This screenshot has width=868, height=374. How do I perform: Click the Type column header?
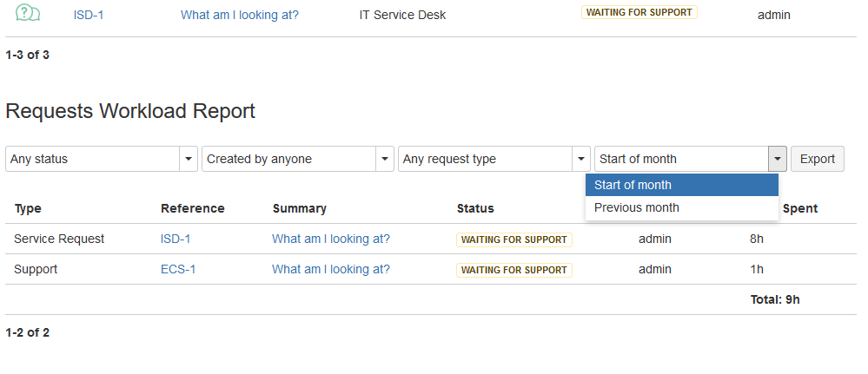28,208
